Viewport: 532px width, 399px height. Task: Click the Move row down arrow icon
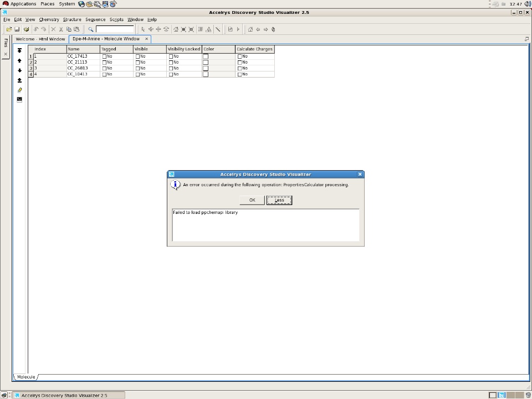(20, 70)
